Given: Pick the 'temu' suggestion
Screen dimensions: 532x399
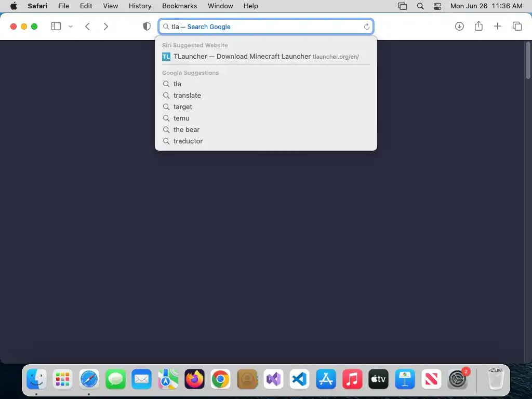Looking at the screenshot, I should 266,118.
